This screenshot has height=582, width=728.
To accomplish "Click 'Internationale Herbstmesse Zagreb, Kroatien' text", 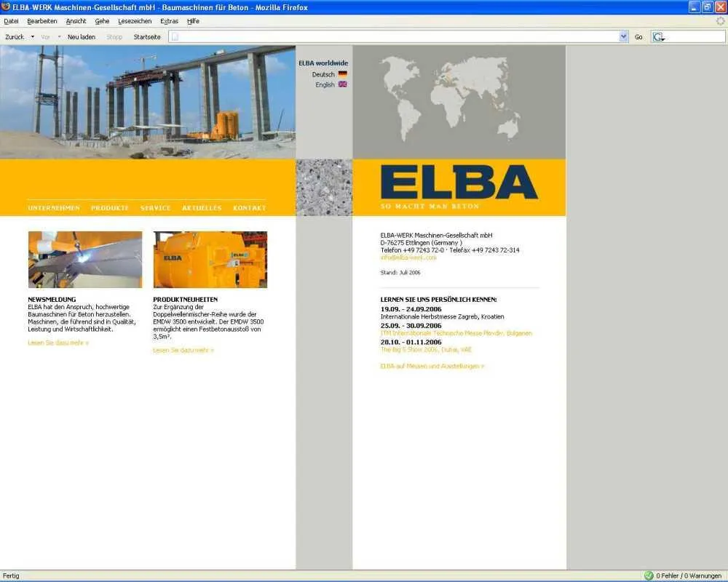I will point(442,316).
